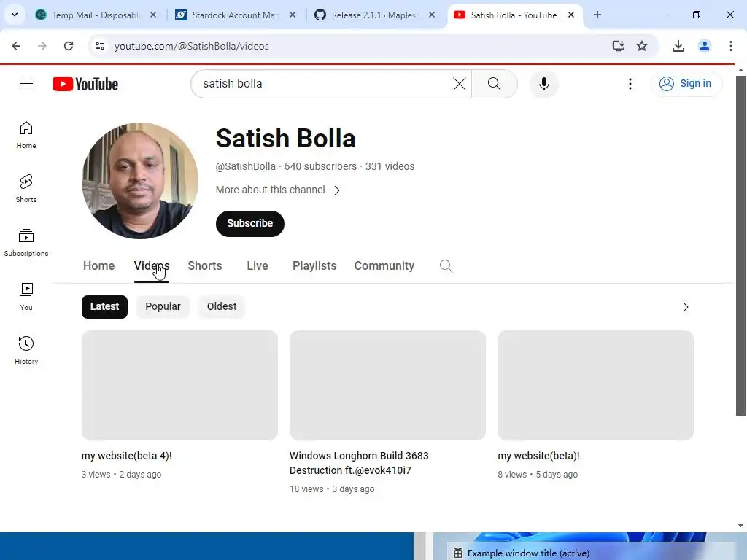Switch to Temp Mail tab
The image size is (747, 560).
tap(96, 15)
